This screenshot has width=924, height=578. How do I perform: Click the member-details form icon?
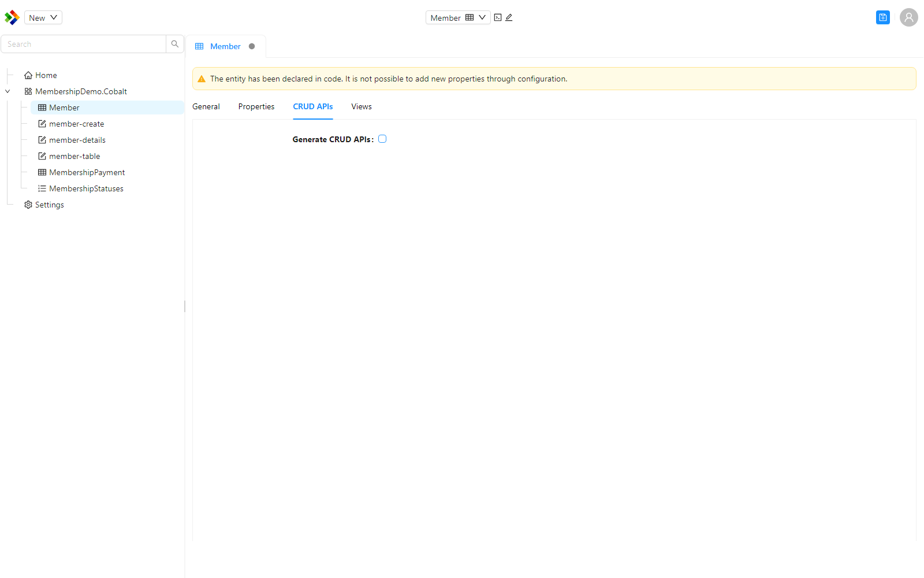(x=42, y=140)
